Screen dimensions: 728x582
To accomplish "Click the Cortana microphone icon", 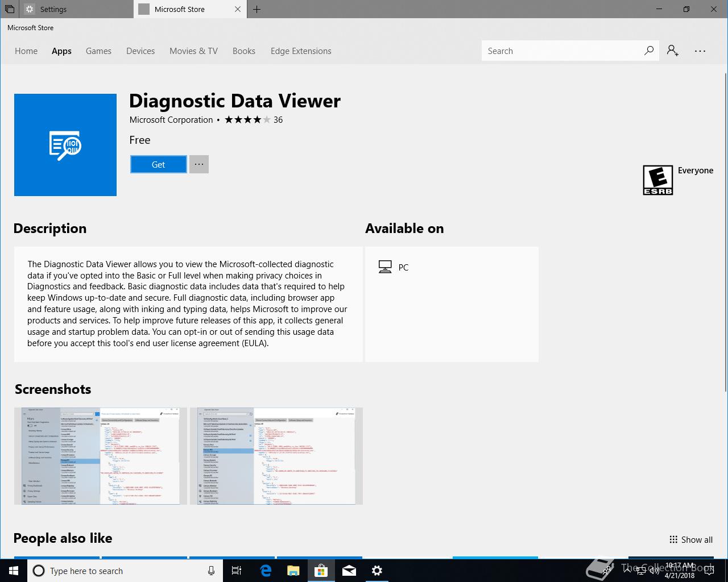I will (211, 571).
